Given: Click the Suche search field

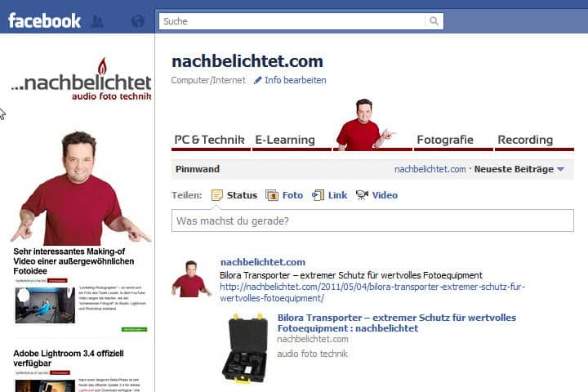Looking at the screenshot, I should coord(292,21).
